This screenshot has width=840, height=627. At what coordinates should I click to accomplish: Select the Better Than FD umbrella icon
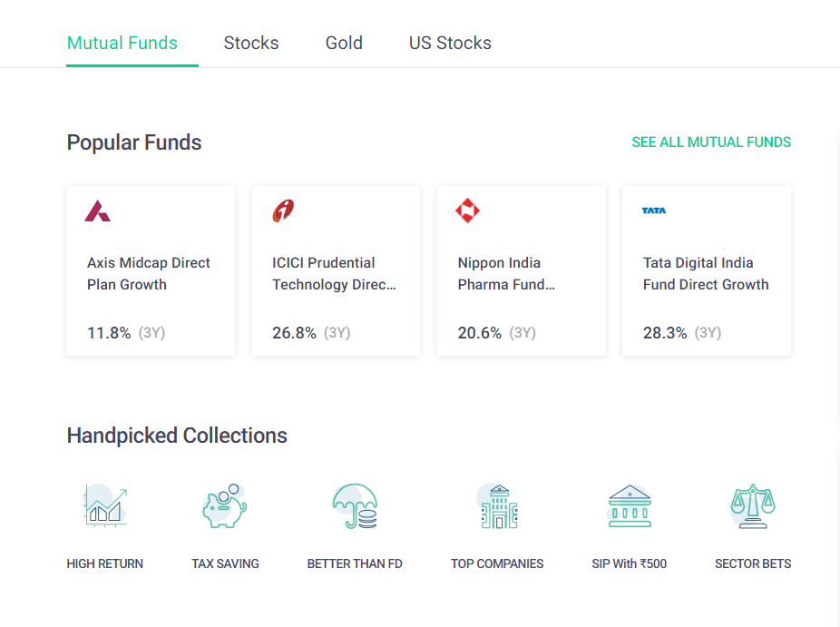coord(355,505)
